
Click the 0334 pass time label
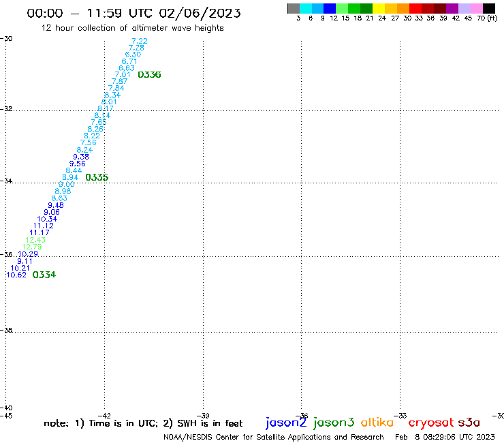[x=44, y=275]
